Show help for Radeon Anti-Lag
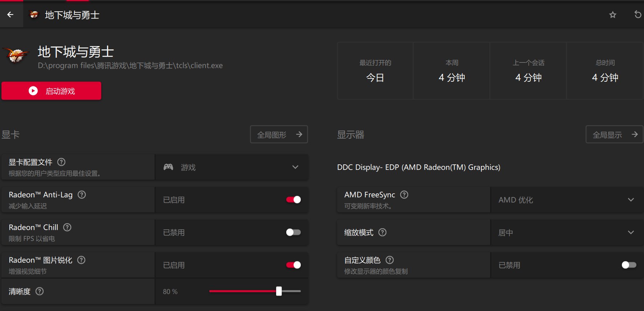 [x=82, y=195]
